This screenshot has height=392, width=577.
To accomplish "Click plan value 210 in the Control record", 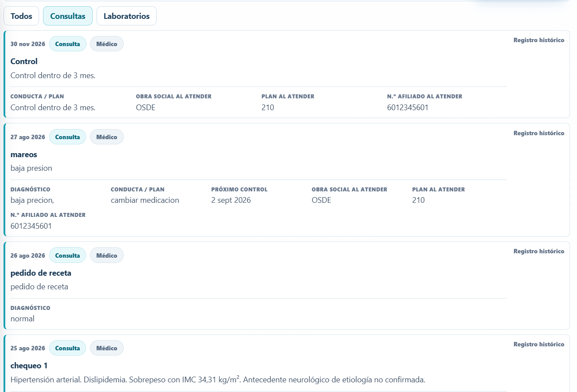I will [x=268, y=108].
